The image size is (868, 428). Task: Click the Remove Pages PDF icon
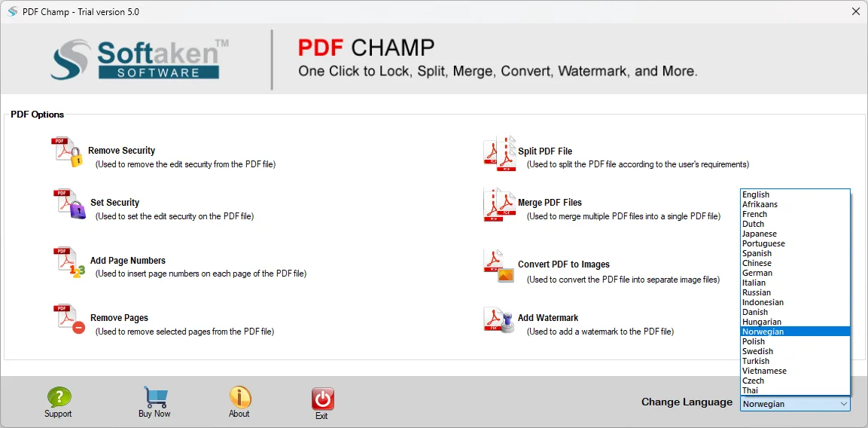pyautogui.click(x=70, y=319)
